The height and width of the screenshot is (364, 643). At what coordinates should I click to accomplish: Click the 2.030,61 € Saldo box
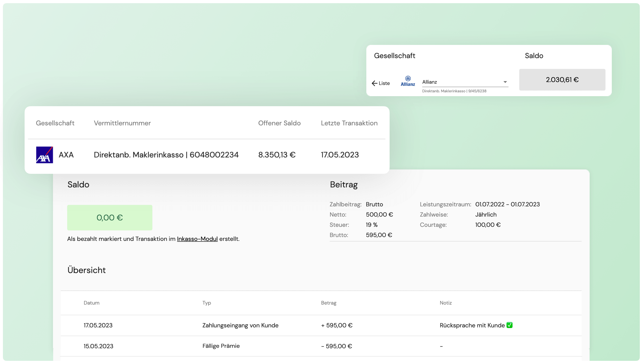pyautogui.click(x=562, y=80)
